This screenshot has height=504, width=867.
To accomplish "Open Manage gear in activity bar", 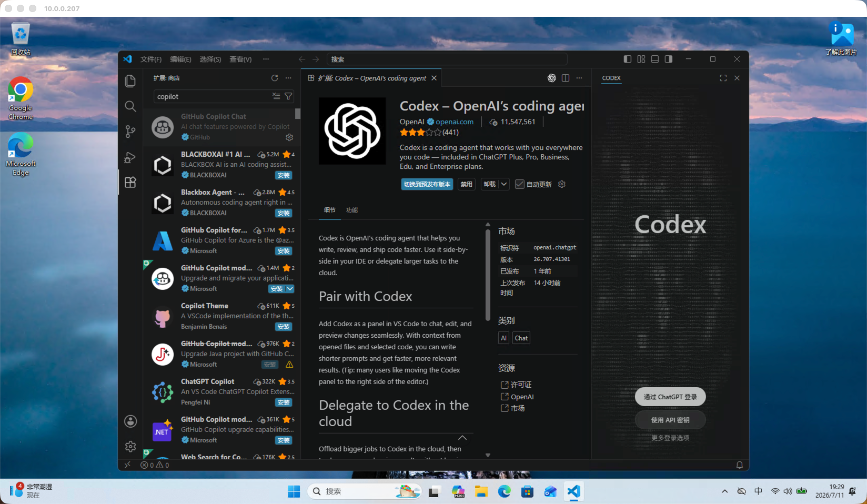I will tap(130, 447).
